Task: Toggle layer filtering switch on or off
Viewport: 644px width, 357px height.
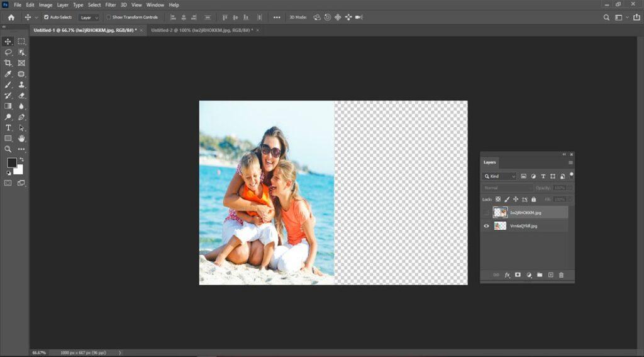Action: (571, 175)
